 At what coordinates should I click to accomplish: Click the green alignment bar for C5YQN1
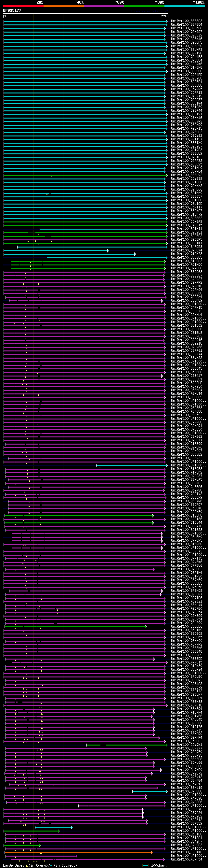coord(127,745)
